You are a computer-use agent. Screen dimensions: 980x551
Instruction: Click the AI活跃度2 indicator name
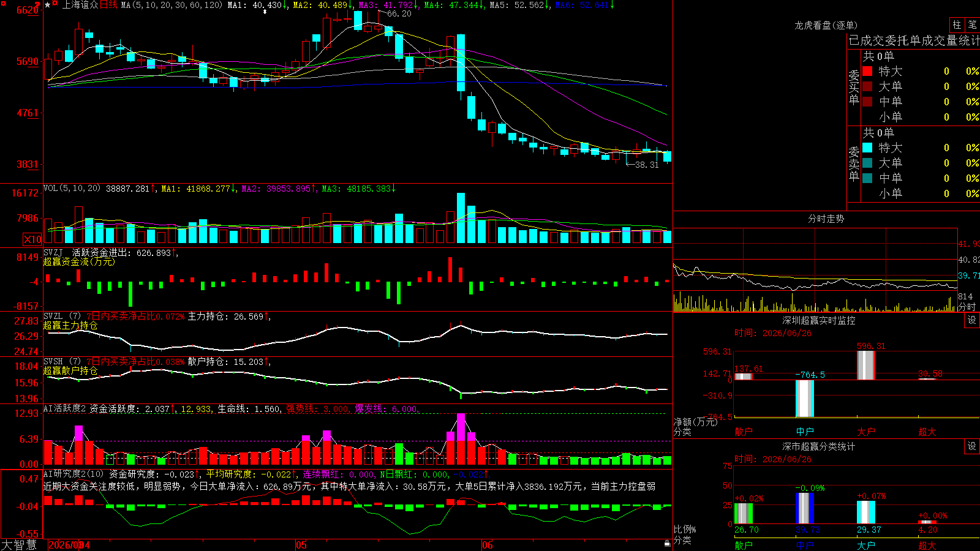(x=64, y=408)
